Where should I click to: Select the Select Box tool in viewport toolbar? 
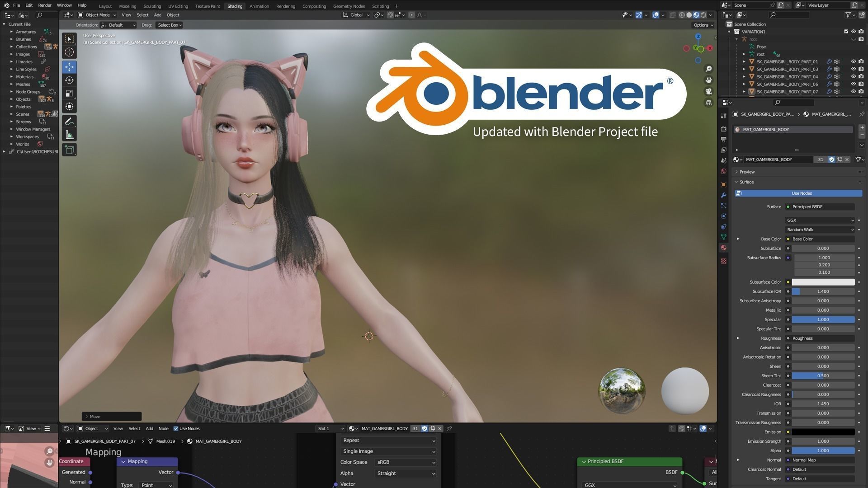(69, 39)
